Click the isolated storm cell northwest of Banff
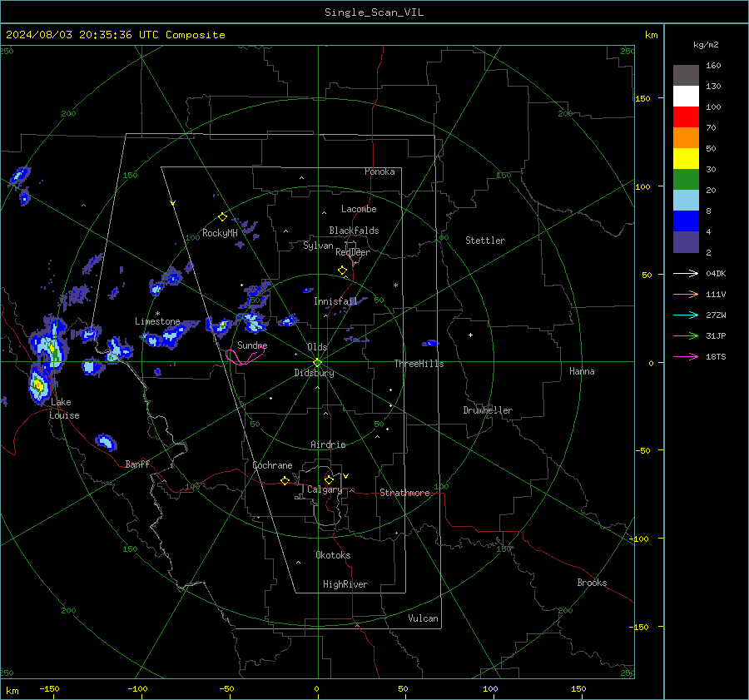This screenshot has height=700, width=749. (106, 442)
